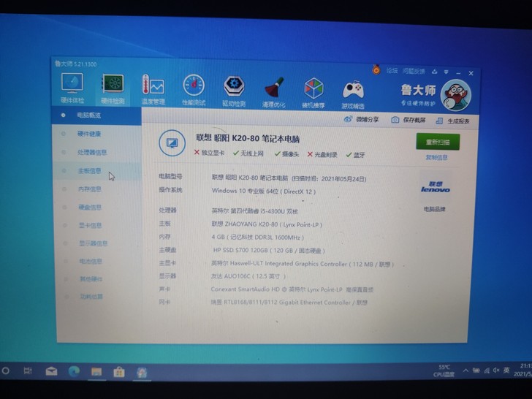
Task: Click the computer monitor circle icon
Action: 172,142
